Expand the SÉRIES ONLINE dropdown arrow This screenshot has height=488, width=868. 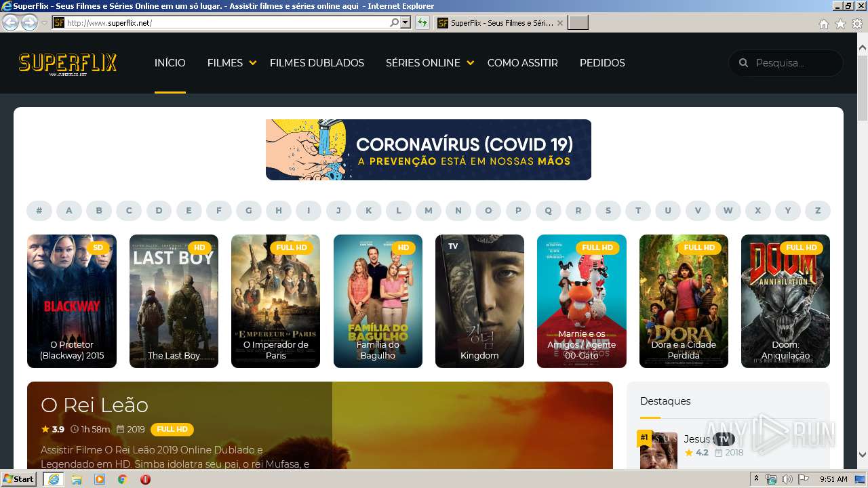tap(471, 63)
